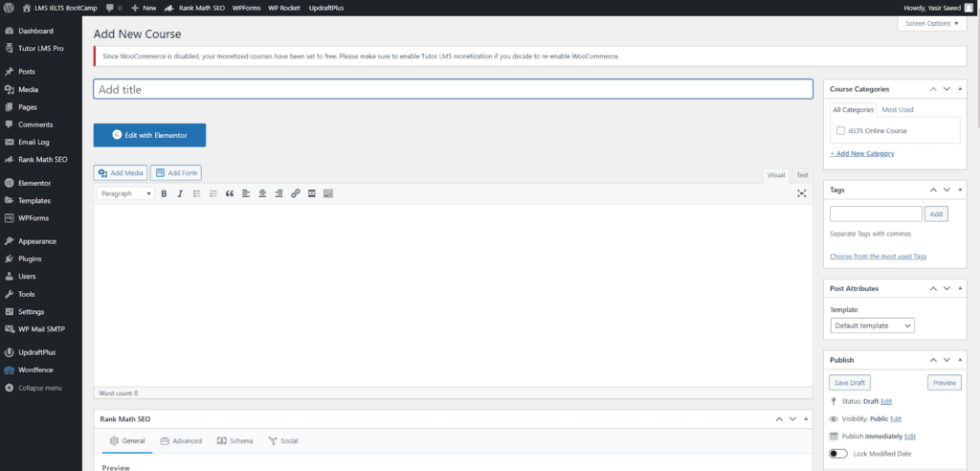Viewport: 980px width, 471px height.
Task: Click the Add Media button
Action: (x=121, y=172)
